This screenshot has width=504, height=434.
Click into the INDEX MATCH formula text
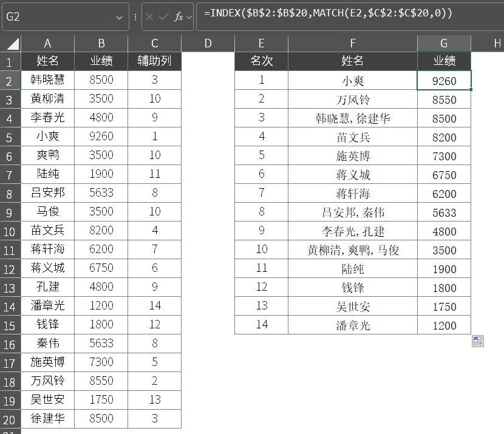[x=328, y=13]
